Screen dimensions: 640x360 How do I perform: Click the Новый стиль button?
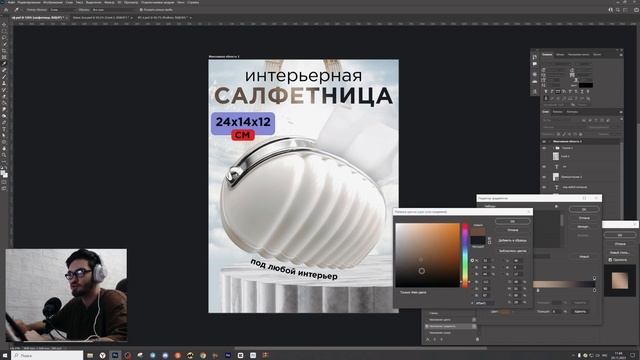620,253
